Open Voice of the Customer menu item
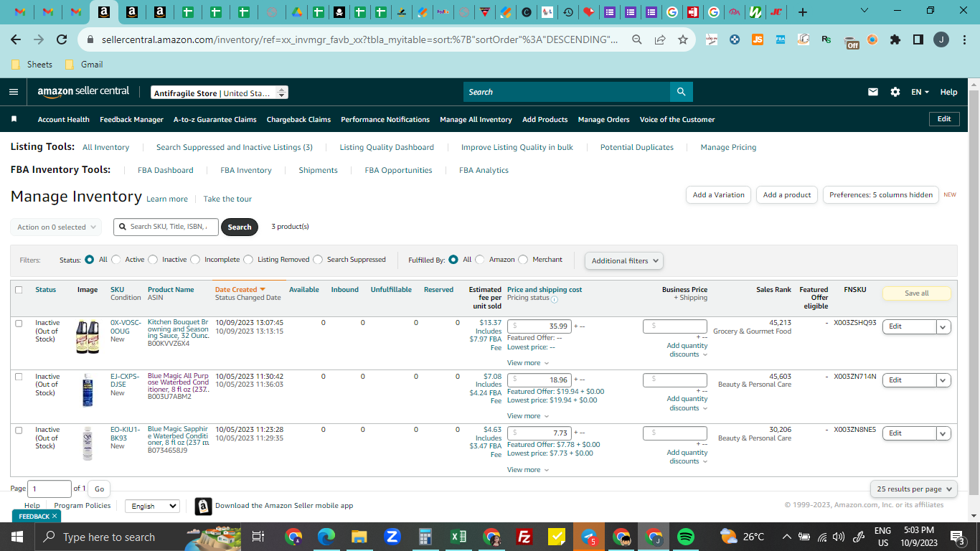The image size is (980, 551). (x=677, y=120)
